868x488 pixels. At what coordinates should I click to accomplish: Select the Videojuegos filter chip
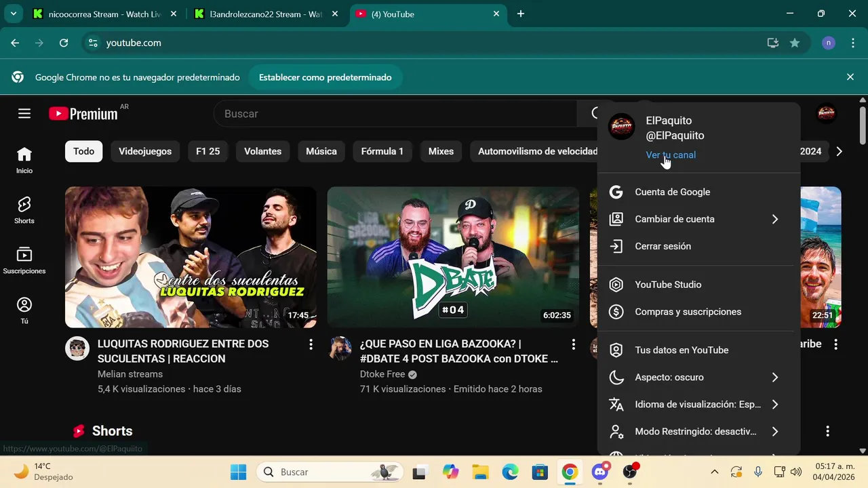coord(145,151)
